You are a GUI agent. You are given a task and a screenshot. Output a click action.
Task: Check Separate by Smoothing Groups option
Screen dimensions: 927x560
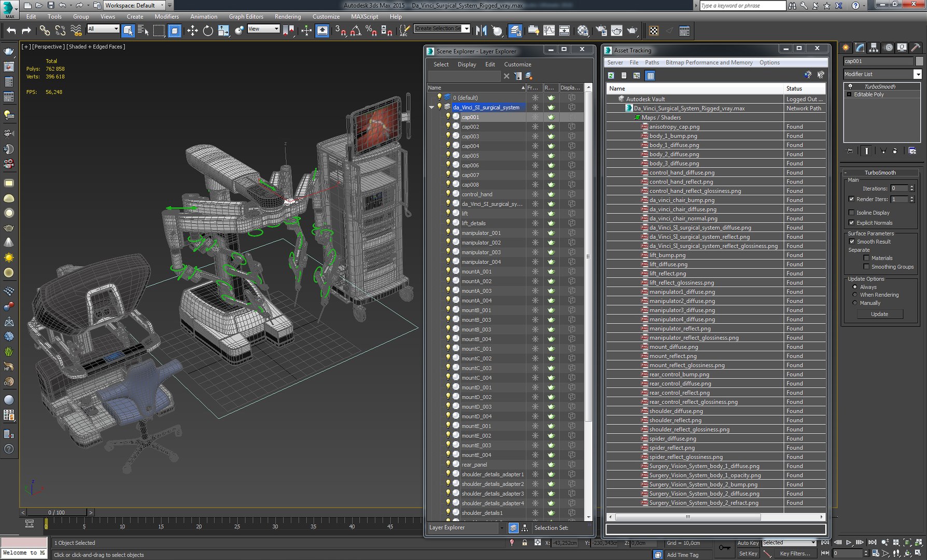click(866, 267)
